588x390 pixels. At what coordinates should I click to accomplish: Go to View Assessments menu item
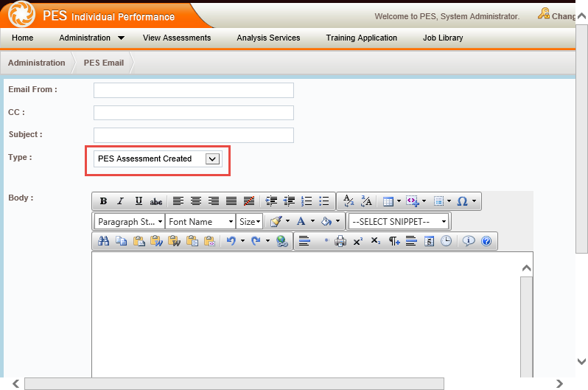(x=177, y=38)
